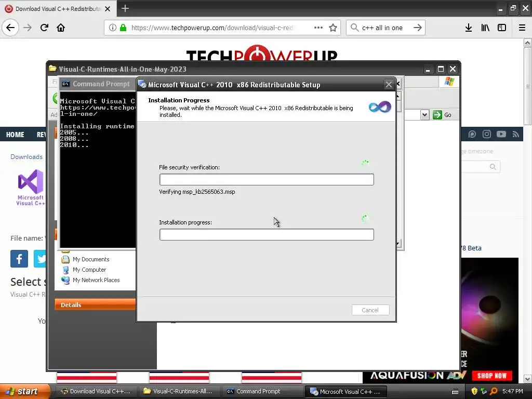Share on Facebook with the blue icon

[x=19, y=259]
